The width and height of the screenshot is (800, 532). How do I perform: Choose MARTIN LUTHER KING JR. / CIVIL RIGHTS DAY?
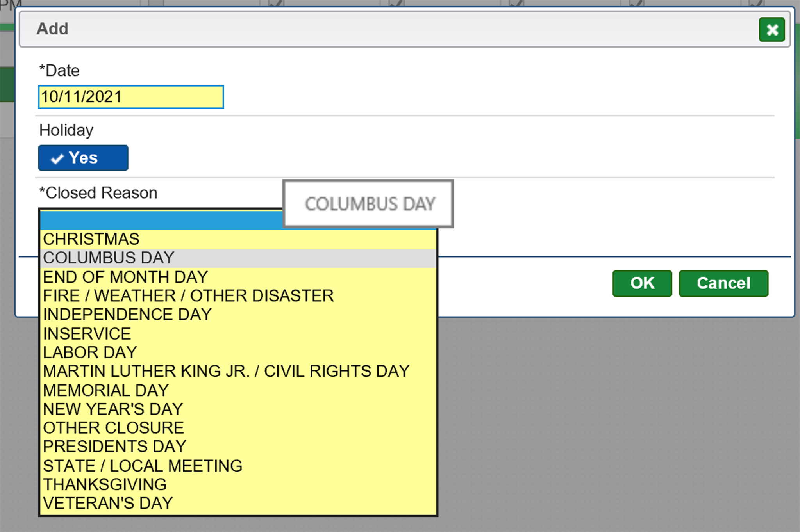226,371
